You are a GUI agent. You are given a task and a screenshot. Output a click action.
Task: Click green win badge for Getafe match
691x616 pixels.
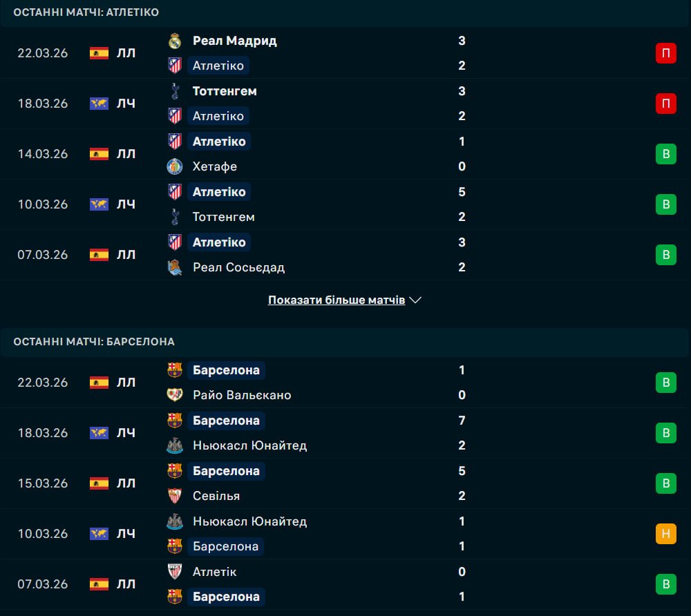click(x=665, y=154)
